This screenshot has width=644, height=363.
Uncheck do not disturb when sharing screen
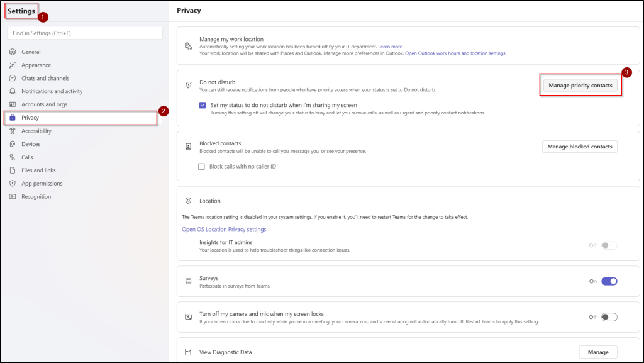tap(203, 105)
